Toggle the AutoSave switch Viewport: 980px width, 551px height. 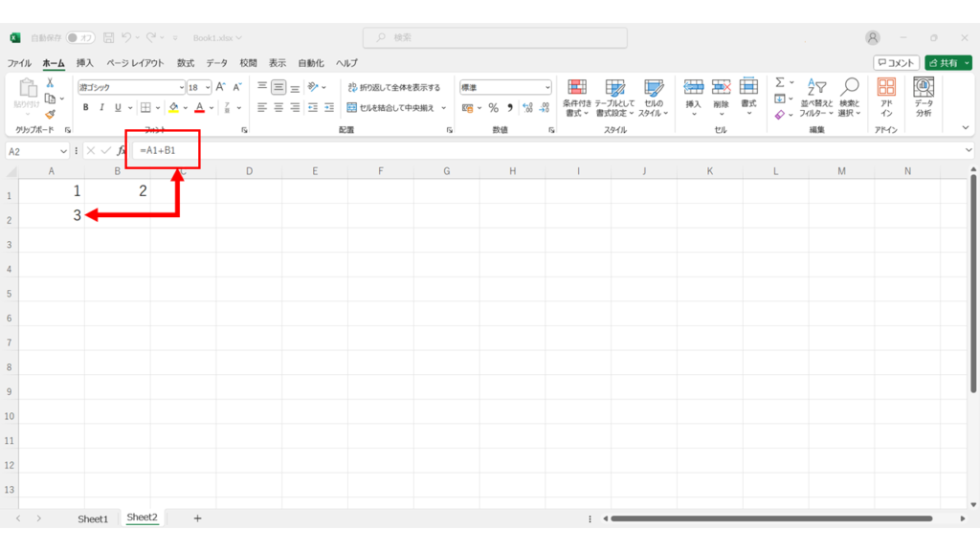[80, 37]
